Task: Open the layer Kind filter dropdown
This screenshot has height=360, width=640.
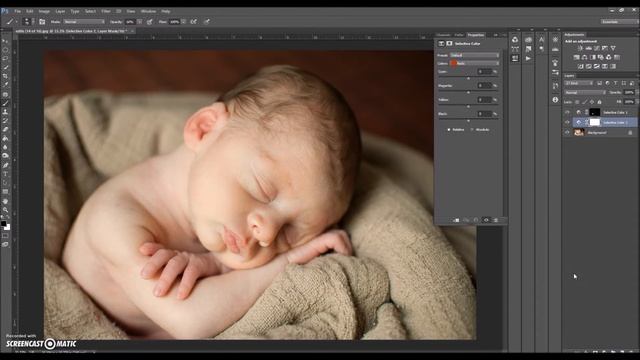Action: coord(579,83)
